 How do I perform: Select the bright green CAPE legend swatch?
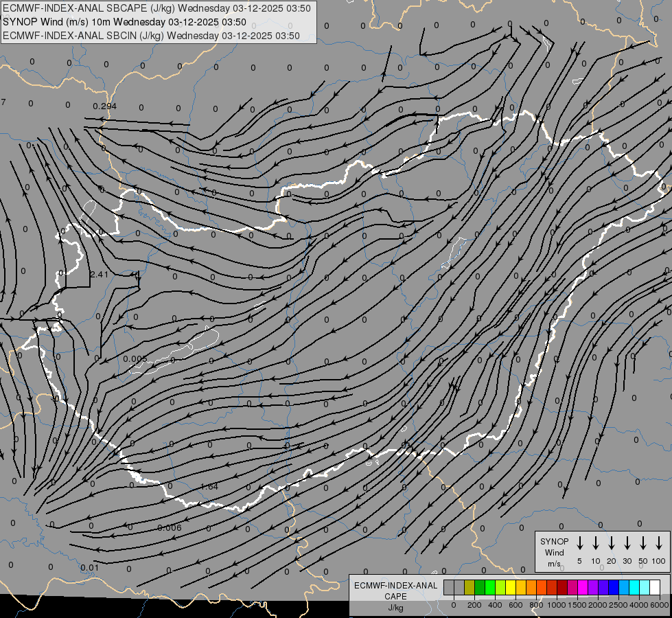490,587
